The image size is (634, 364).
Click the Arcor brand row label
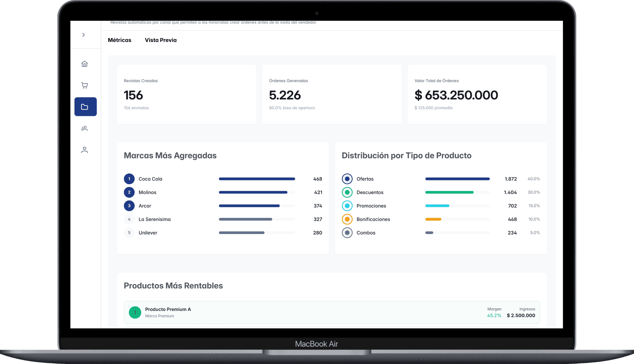(x=145, y=206)
